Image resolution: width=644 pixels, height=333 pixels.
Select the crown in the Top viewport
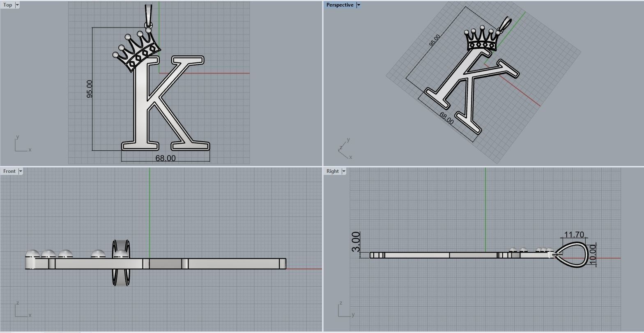click(x=136, y=50)
